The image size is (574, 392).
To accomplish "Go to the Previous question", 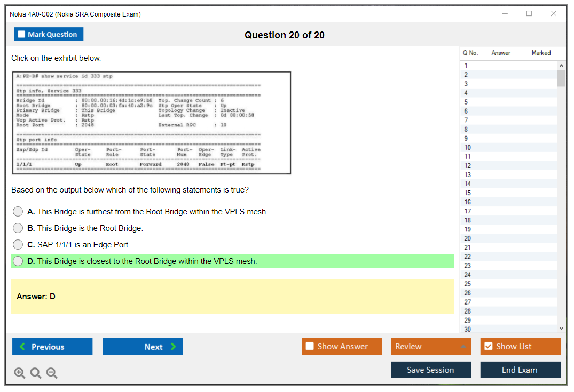I will [x=52, y=347].
